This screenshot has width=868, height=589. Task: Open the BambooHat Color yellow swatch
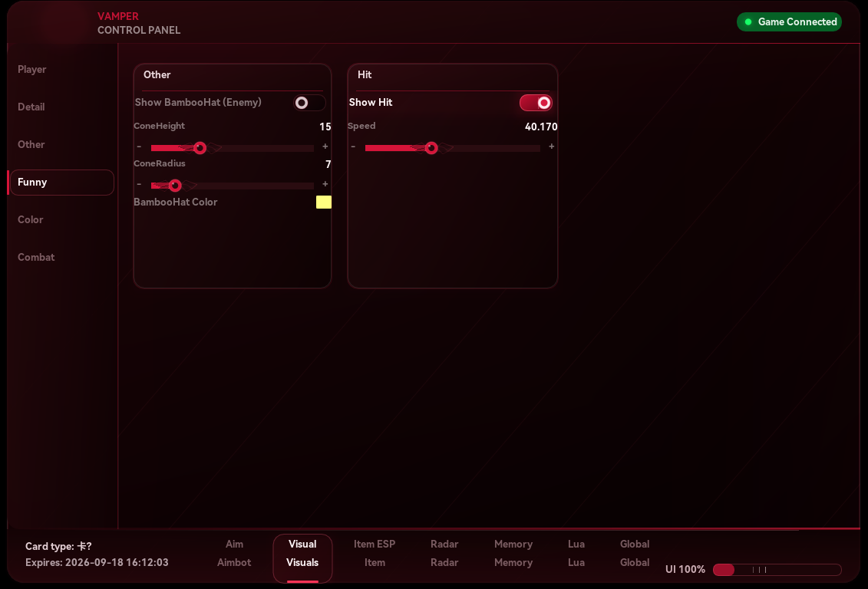coord(324,202)
